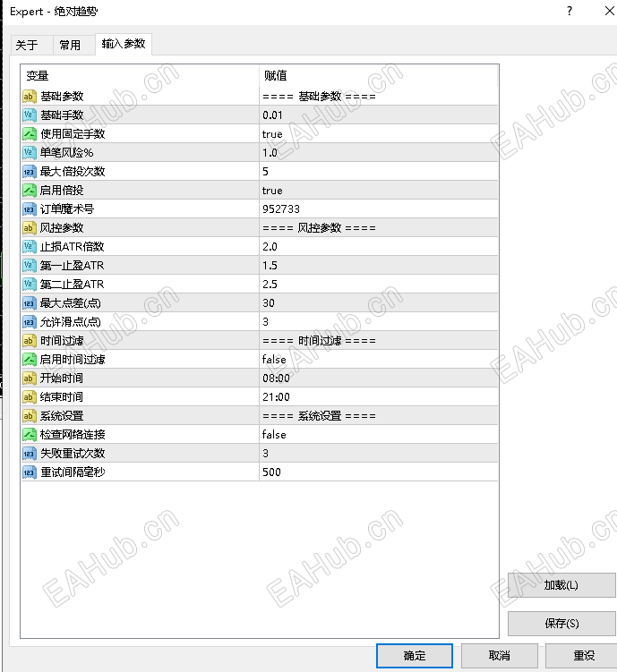The image size is (617, 672).
Task: Click the 取消 button
Action: tap(499, 656)
